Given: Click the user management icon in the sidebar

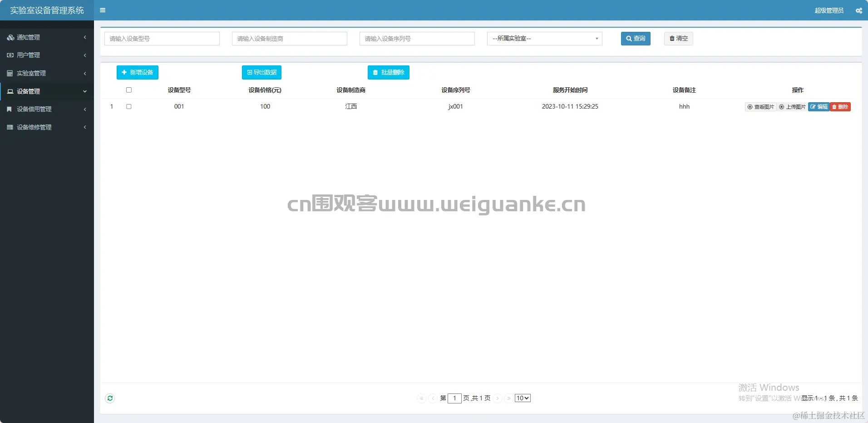Looking at the screenshot, I should pos(10,55).
